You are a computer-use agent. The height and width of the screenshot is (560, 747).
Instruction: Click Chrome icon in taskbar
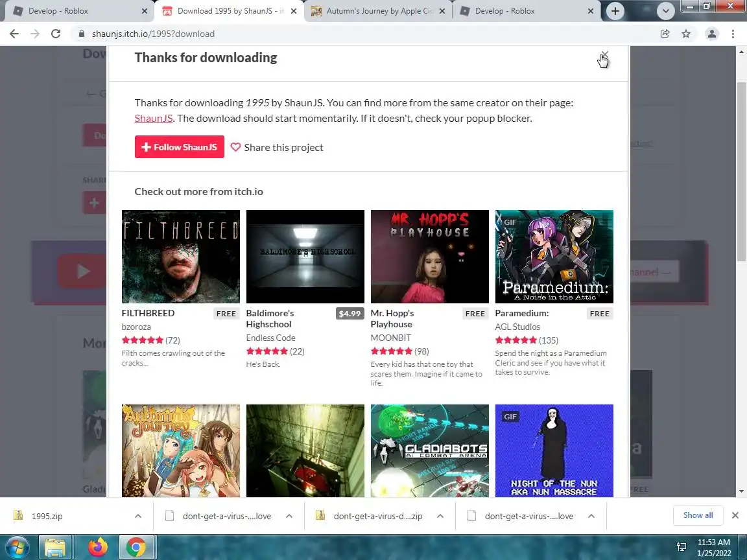point(136,547)
